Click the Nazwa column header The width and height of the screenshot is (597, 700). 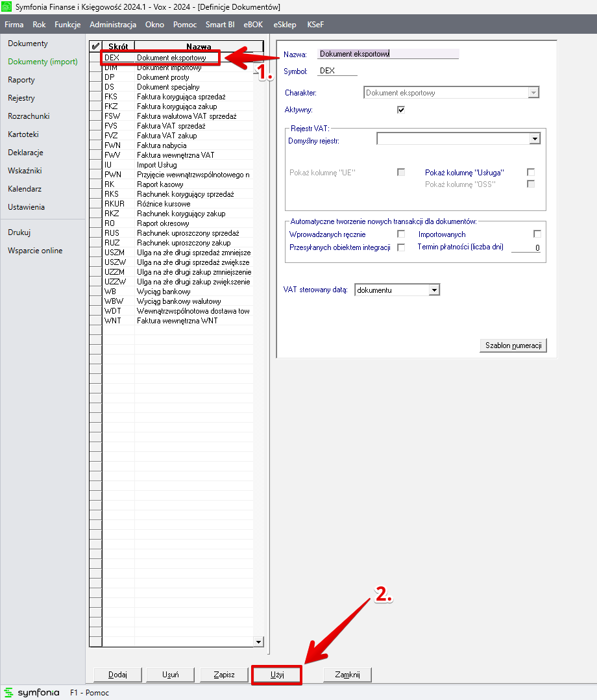[x=199, y=46]
